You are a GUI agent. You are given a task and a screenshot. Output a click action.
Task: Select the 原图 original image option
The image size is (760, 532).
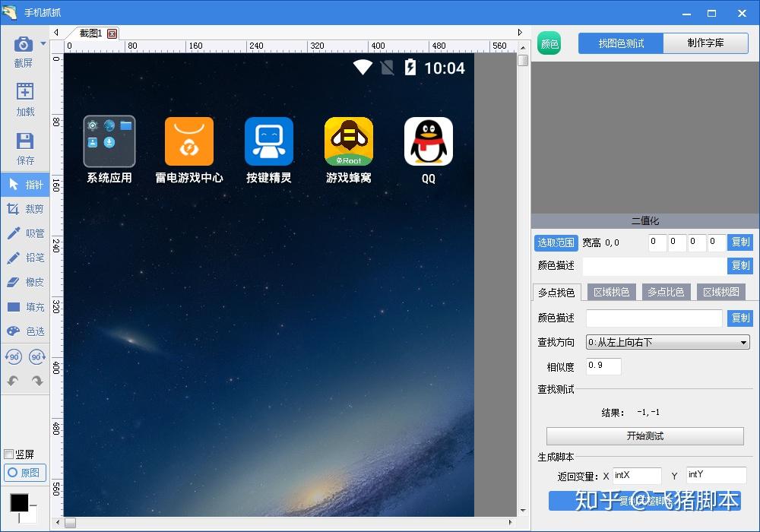point(25,473)
